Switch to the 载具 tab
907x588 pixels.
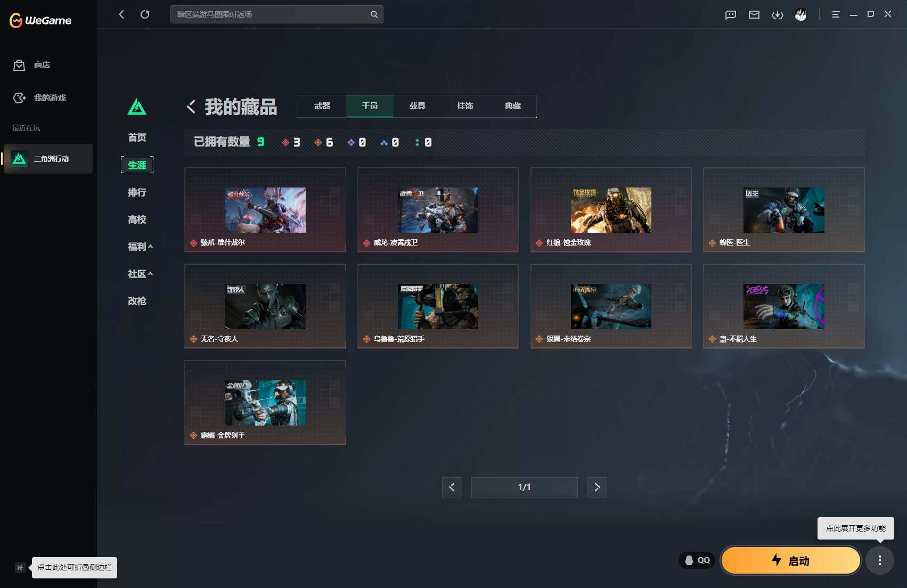click(417, 106)
